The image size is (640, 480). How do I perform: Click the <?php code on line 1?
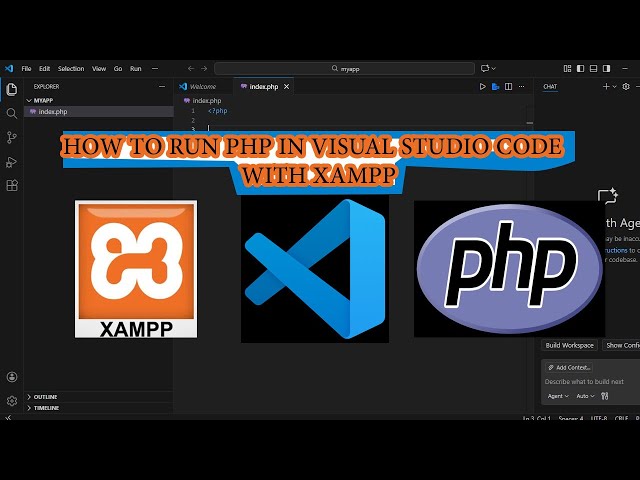pyautogui.click(x=218, y=111)
